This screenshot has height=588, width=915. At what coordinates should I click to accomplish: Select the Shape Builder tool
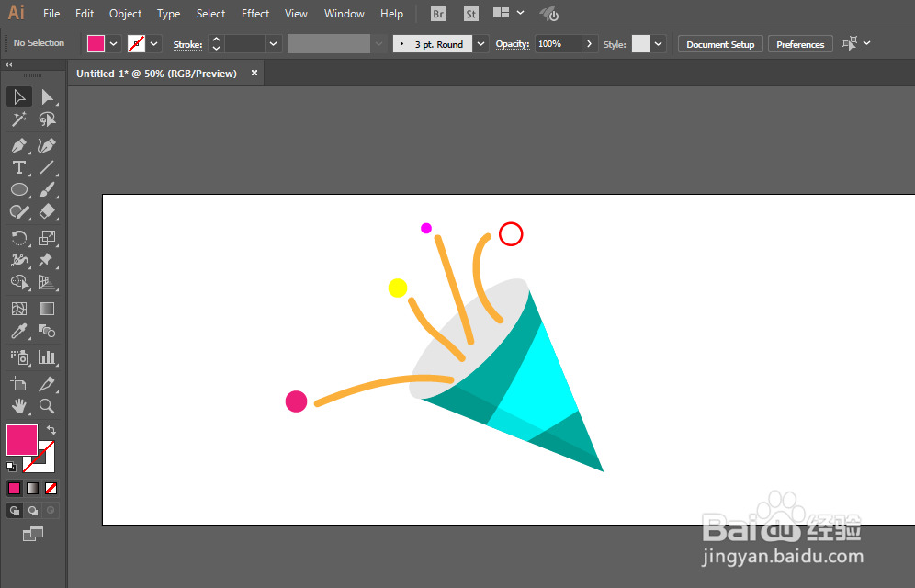click(x=19, y=282)
